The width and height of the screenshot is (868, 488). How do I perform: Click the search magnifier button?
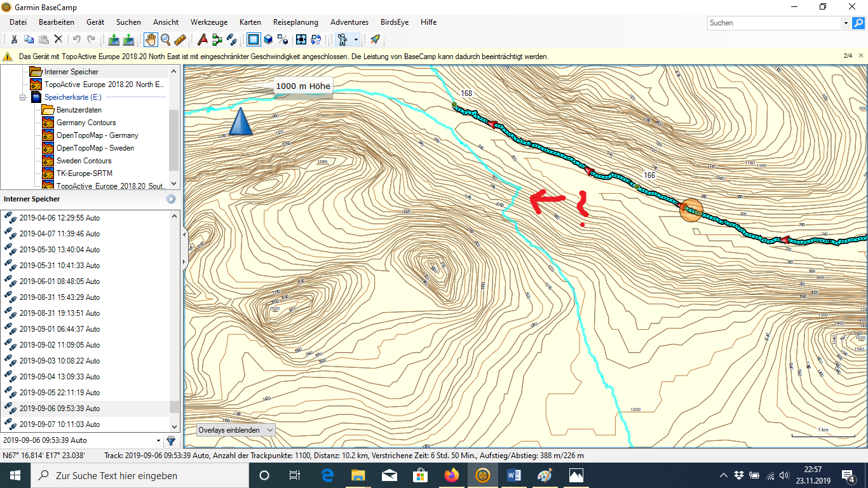click(x=858, y=23)
